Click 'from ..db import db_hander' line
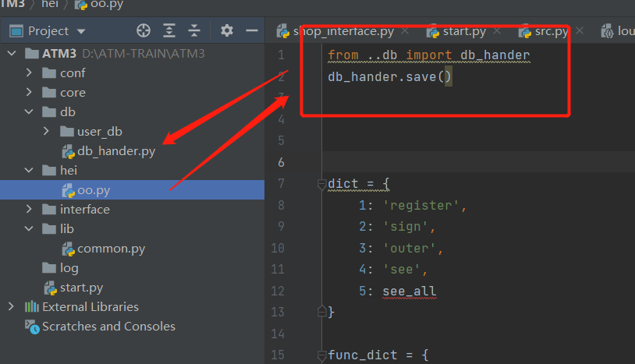 [x=429, y=55]
